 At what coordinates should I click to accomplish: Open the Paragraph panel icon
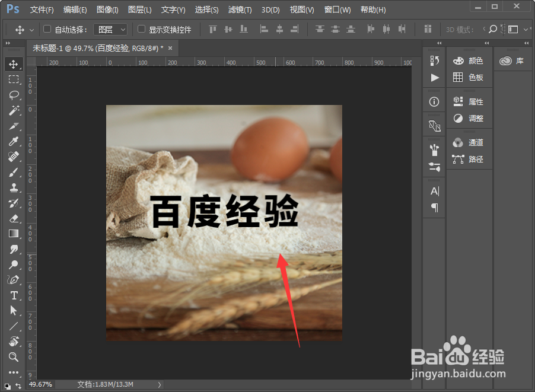tap(434, 208)
